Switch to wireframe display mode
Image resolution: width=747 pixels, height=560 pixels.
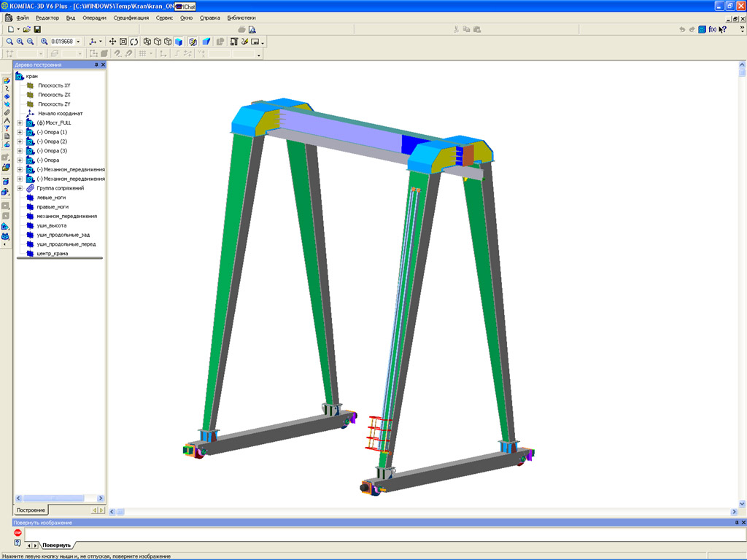coord(147,42)
